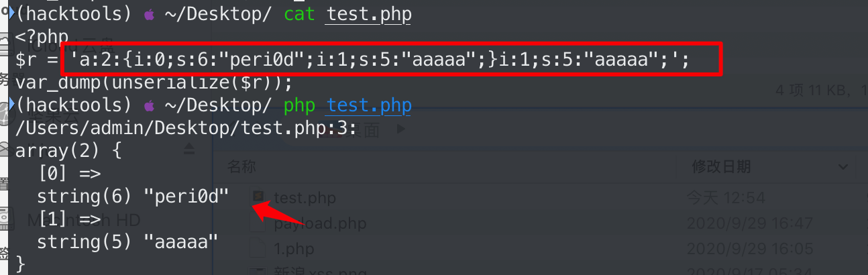
Task: Click the 2020/9/29 16:47 modified date
Action: pos(749,223)
